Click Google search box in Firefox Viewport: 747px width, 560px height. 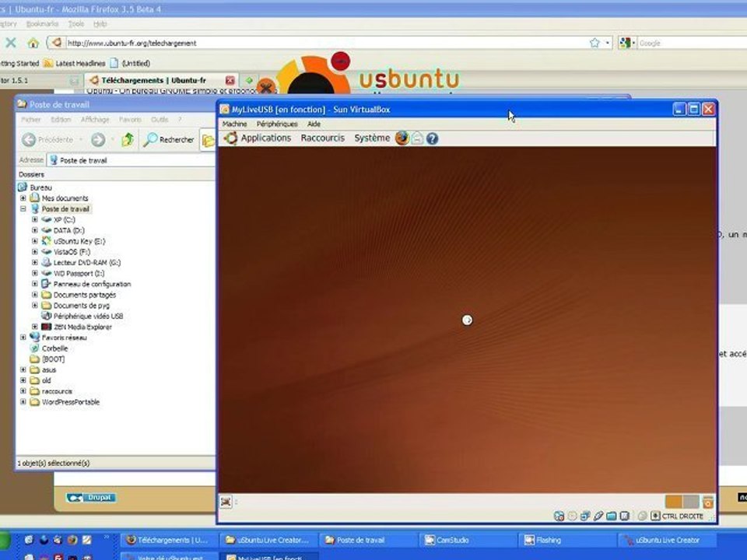[x=693, y=43]
